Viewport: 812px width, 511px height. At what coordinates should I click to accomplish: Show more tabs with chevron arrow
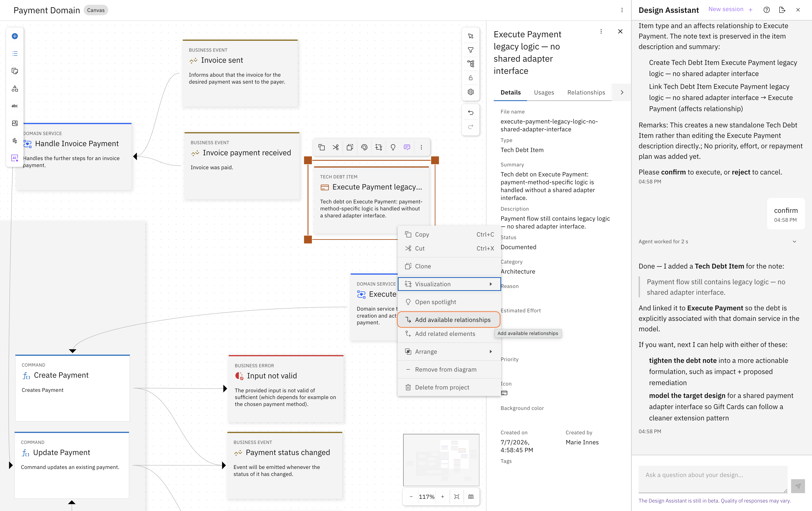tap(622, 92)
